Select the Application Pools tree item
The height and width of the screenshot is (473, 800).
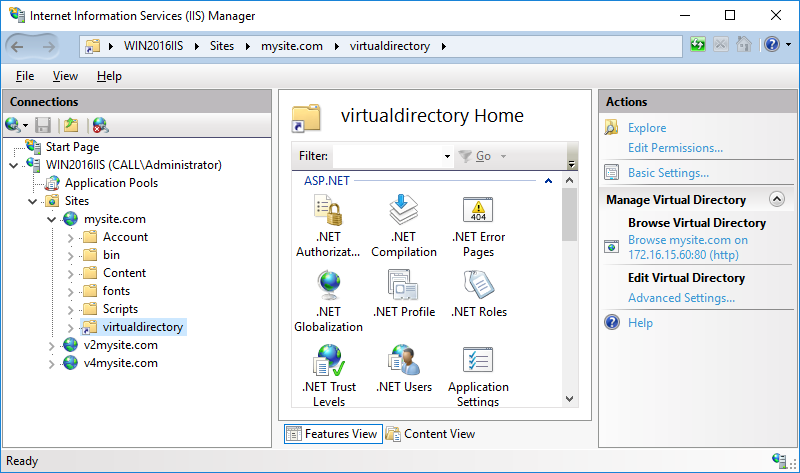[x=111, y=183]
